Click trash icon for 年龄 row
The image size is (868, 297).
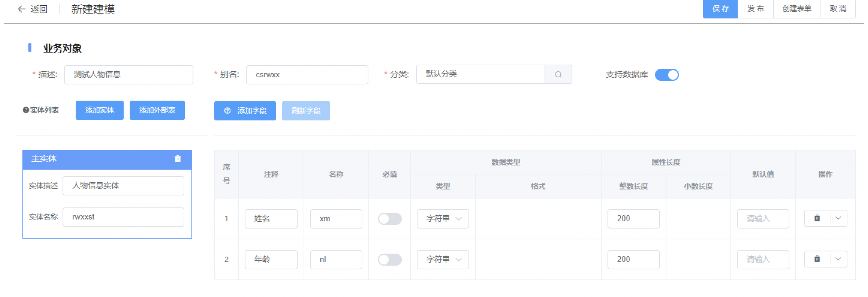point(817,259)
